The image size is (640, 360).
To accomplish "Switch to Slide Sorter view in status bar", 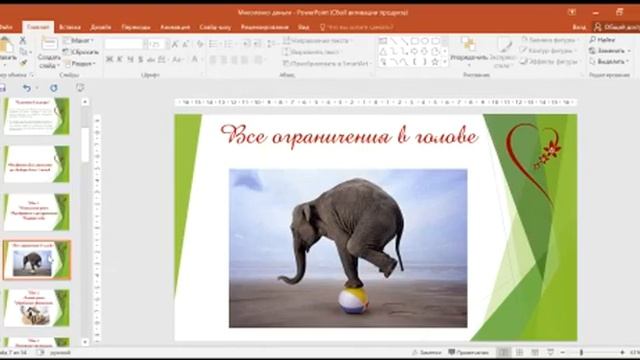I will [519, 352].
